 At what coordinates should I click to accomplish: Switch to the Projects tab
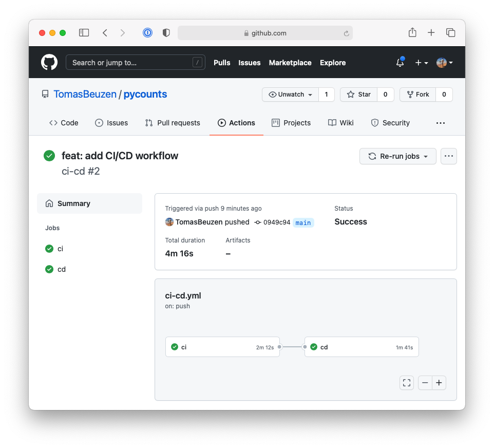291,123
